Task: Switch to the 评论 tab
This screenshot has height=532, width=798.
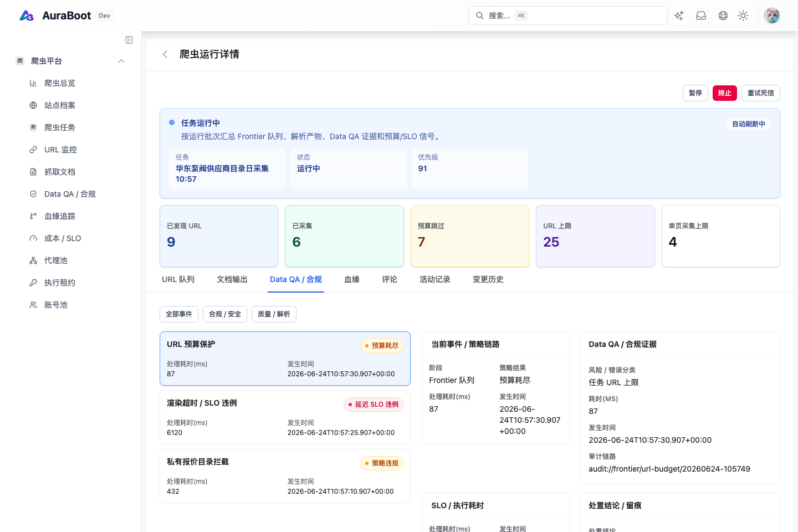Action: point(390,279)
